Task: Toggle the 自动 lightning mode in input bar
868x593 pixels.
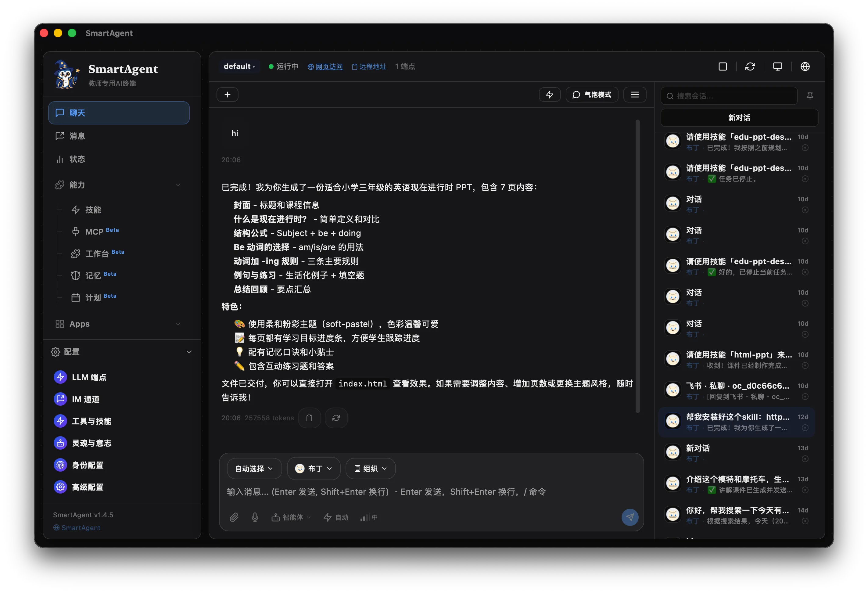Action: point(336,517)
